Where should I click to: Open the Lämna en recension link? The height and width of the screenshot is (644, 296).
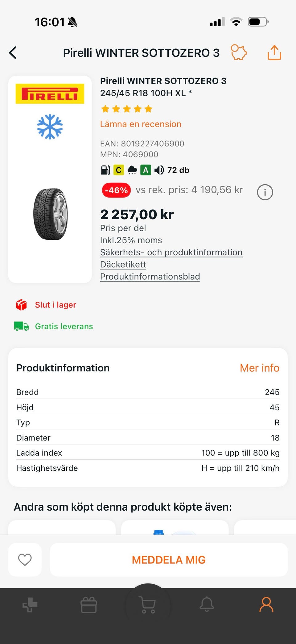[x=141, y=124]
